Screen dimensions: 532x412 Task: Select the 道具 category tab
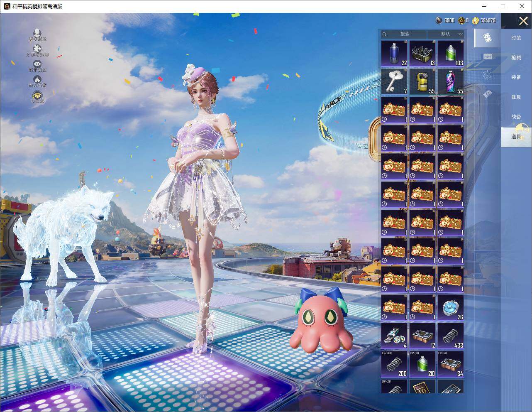(x=516, y=137)
